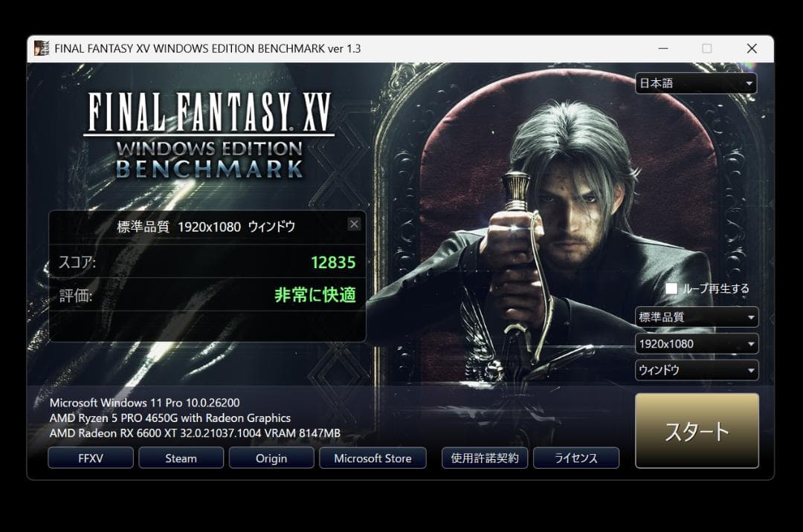Click the スコア: label
The width and height of the screenshot is (803, 532).
[77, 262]
